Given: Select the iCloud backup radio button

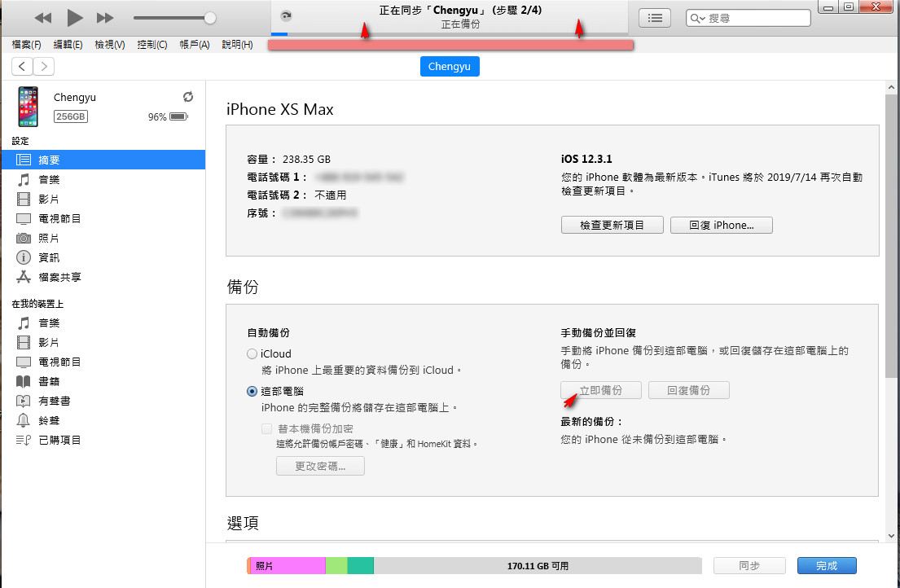Looking at the screenshot, I should 252,354.
